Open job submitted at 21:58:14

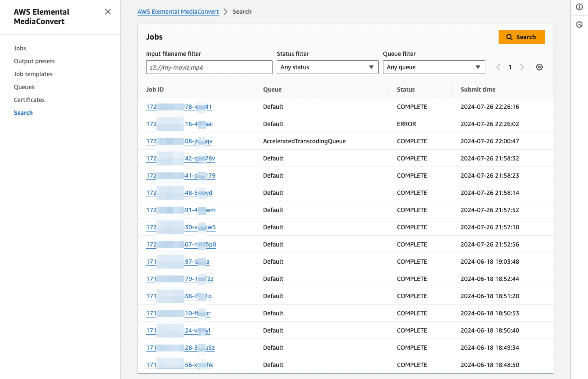(179, 193)
